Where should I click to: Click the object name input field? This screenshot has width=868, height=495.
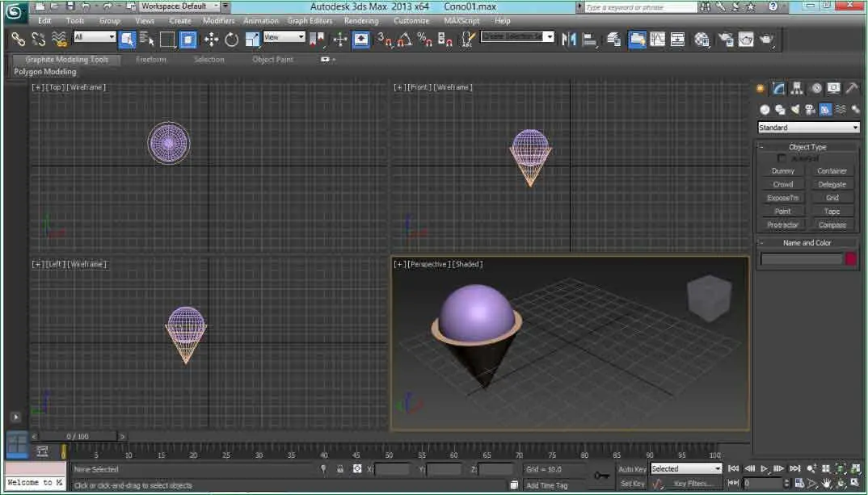pyautogui.click(x=801, y=259)
